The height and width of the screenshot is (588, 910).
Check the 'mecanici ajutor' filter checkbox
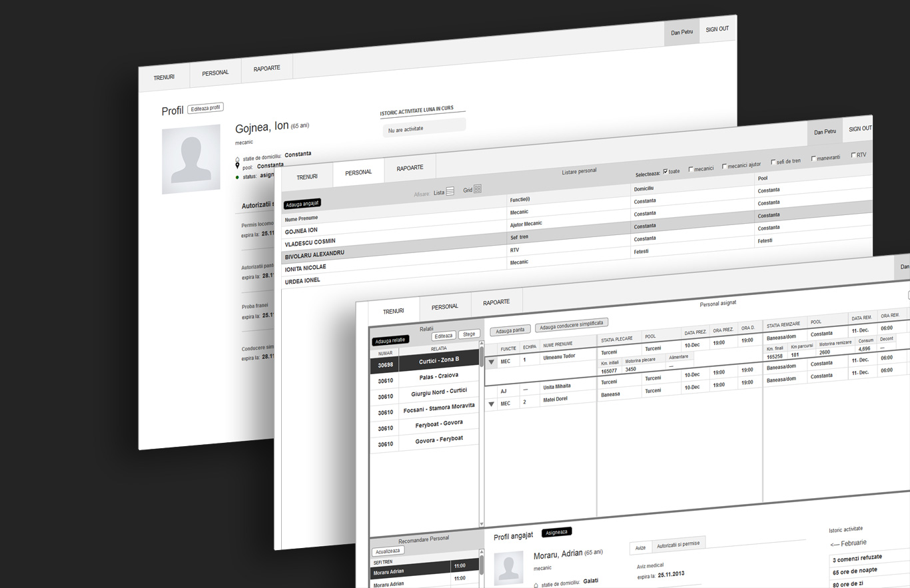tap(725, 166)
